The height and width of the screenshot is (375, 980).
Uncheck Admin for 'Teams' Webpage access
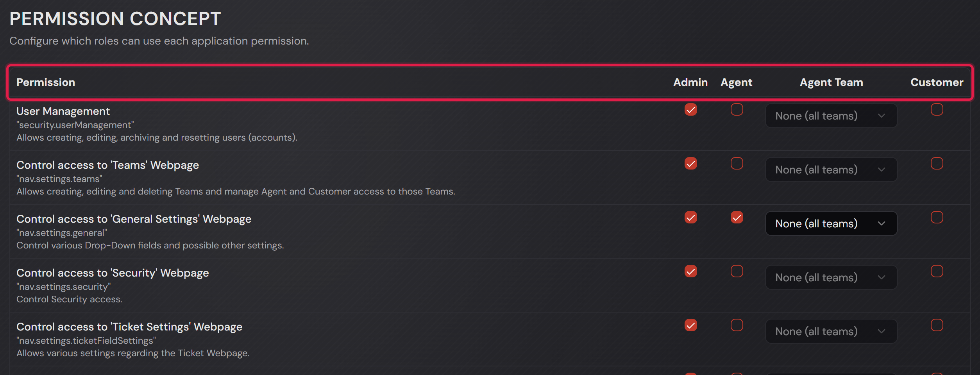(690, 164)
